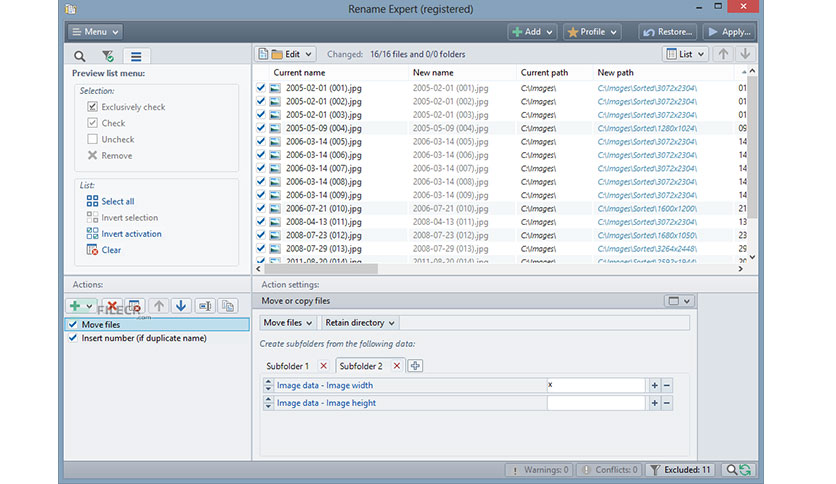Remove Subfolder 1 with its red X
Image resolution: width=836 pixels, height=484 pixels.
[324, 366]
